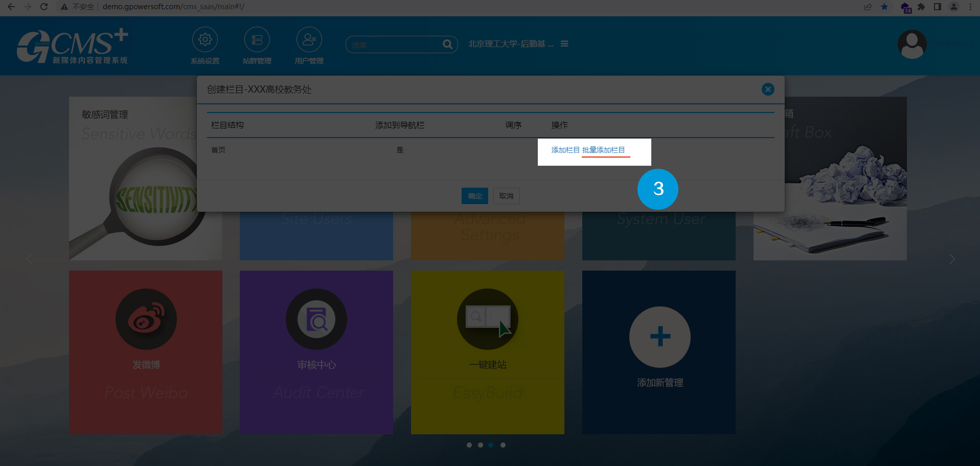Viewport: 980px width, 466px height.
Task: Open the 站群管理 server icon
Action: [257, 40]
